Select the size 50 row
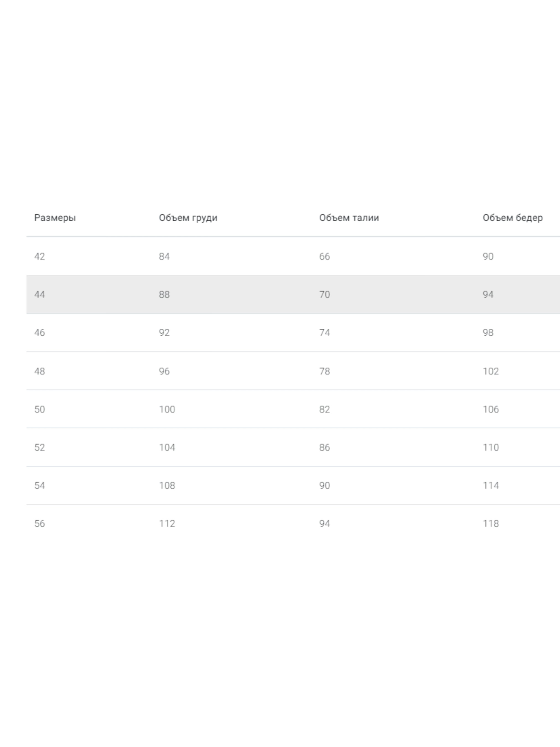Viewport: 560px width, 747px height. (40, 409)
